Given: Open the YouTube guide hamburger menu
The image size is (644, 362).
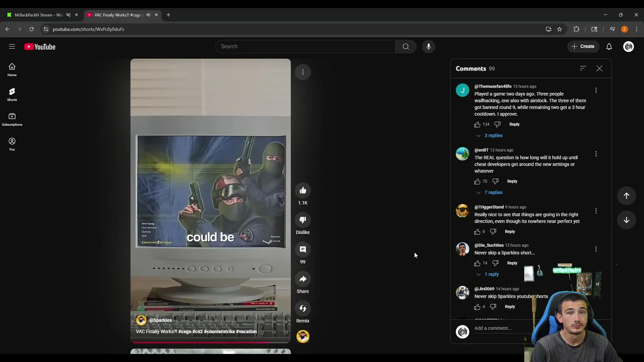Looking at the screenshot, I should (x=12, y=47).
